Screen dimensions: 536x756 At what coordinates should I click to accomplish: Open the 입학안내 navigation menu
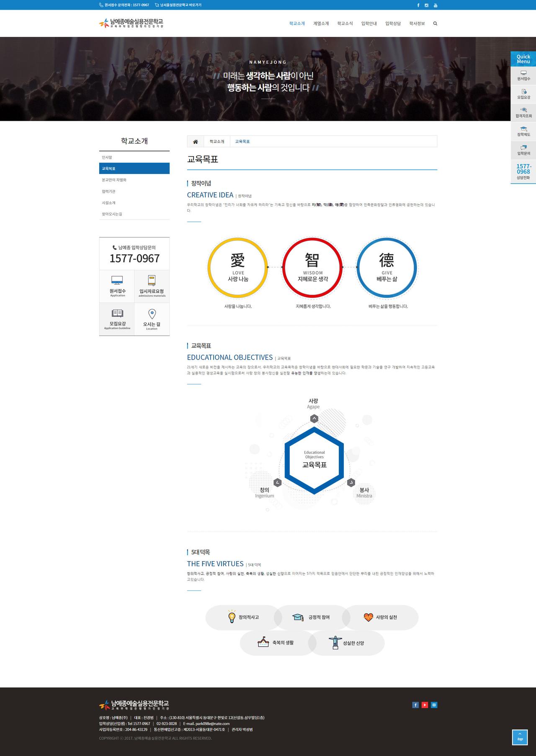[x=369, y=23]
